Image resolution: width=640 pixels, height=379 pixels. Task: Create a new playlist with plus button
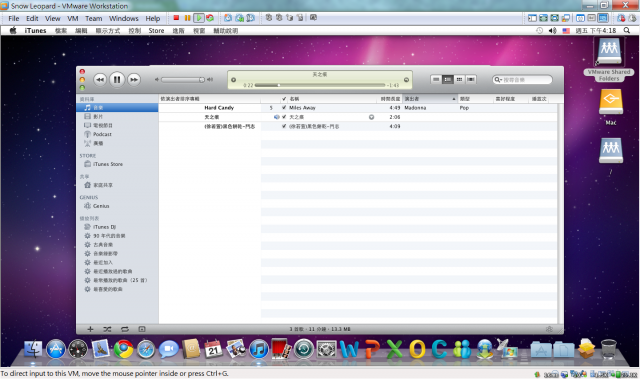pos(90,329)
